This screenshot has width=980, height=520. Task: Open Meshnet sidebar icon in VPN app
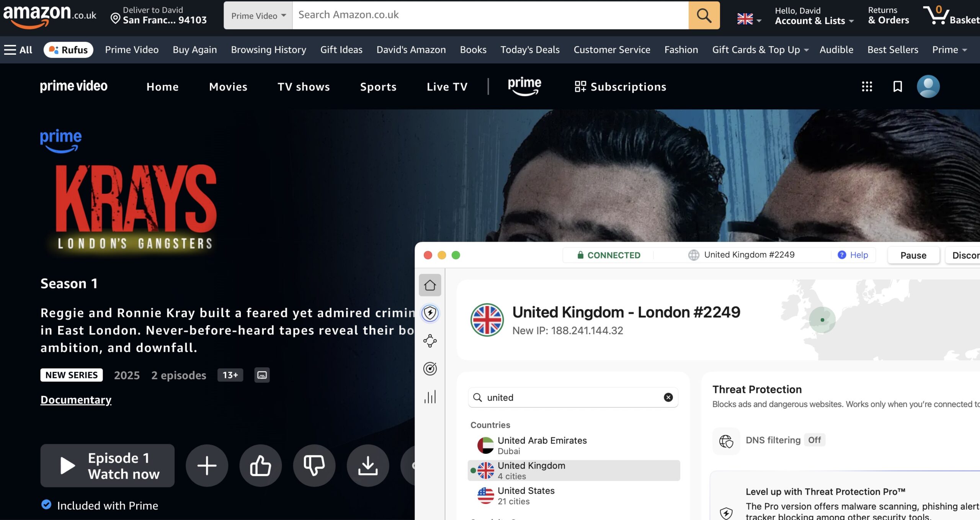[430, 341]
